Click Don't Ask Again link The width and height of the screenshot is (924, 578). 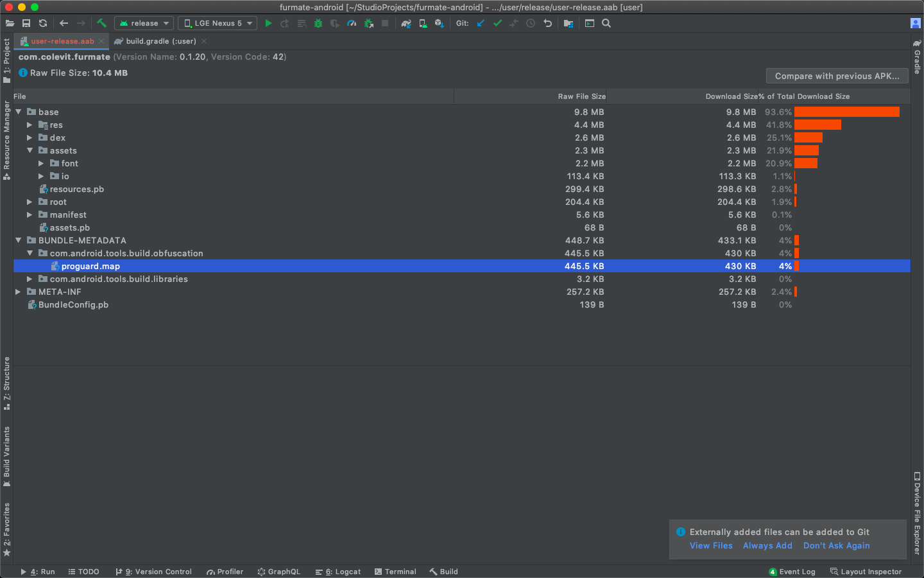pos(837,546)
